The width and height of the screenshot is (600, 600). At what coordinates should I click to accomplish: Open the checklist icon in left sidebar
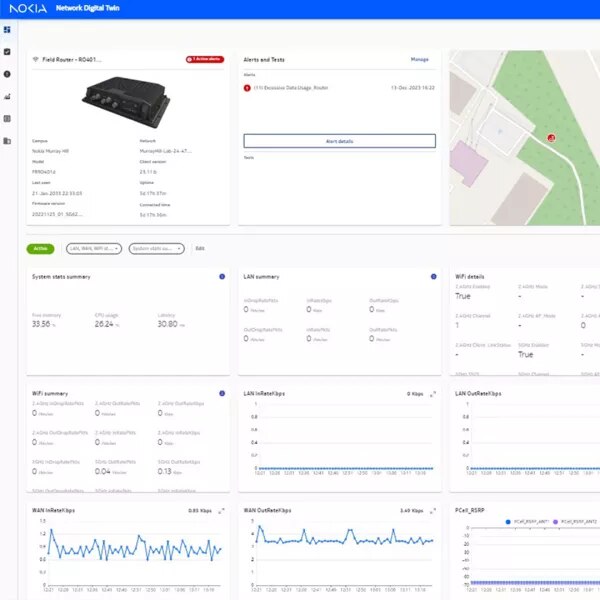pyautogui.click(x=7, y=51)
